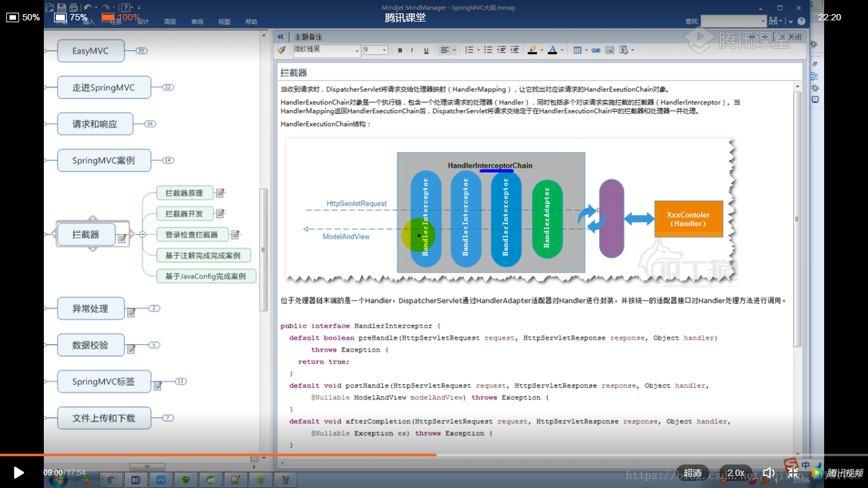The height and width of the screenshot is (488, 868).
Task: Change the 2.0x playback speed
Action: pos(736,473)
